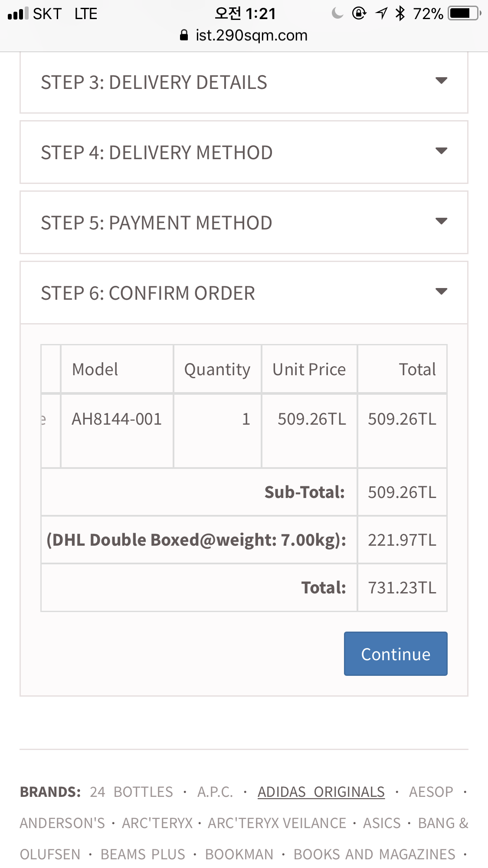Open the Beams Plus brand link

[143, 855]
